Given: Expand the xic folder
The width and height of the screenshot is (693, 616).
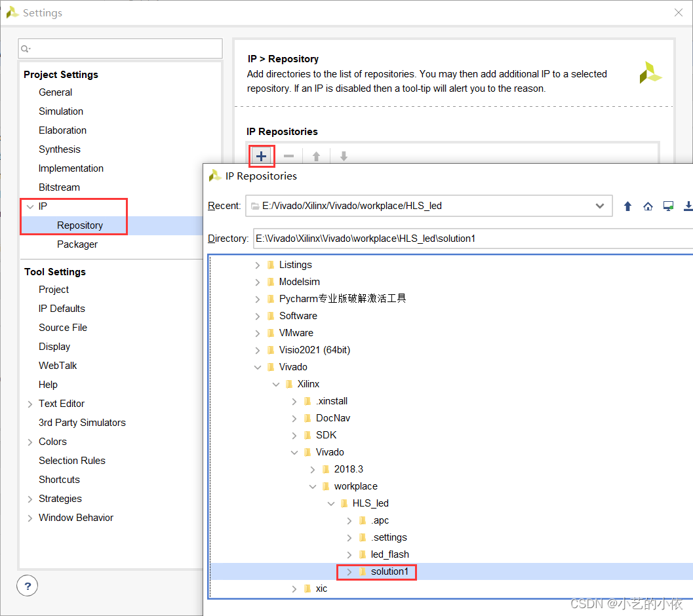Looking at the screenshot, I should 294,589.
